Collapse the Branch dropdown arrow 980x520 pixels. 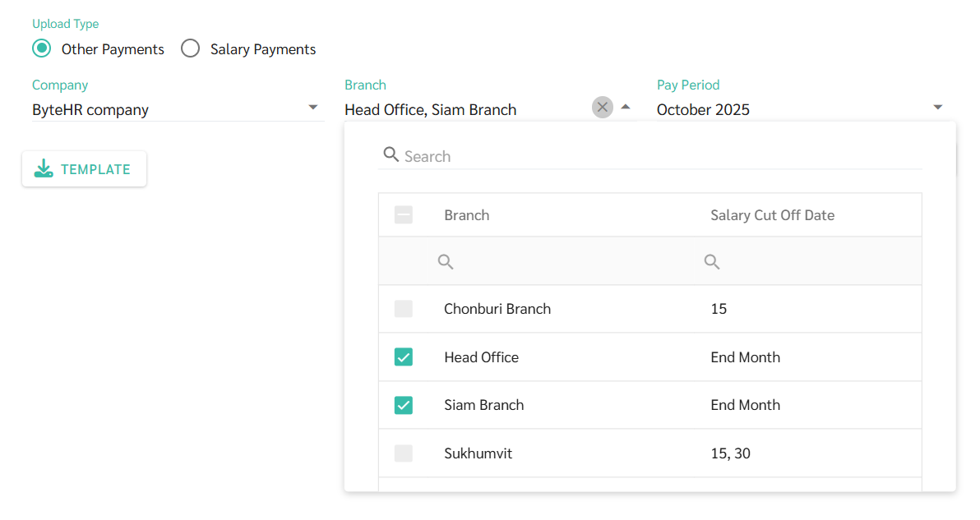[x=626, y=107]
